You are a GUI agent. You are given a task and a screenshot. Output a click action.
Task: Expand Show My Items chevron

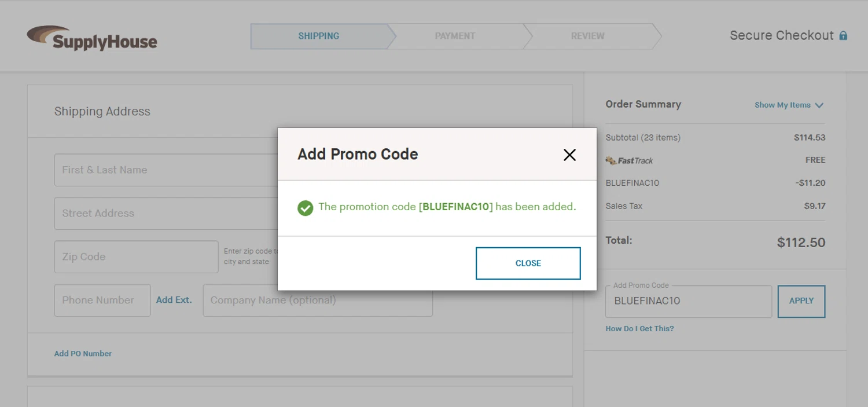coord(819,105)
